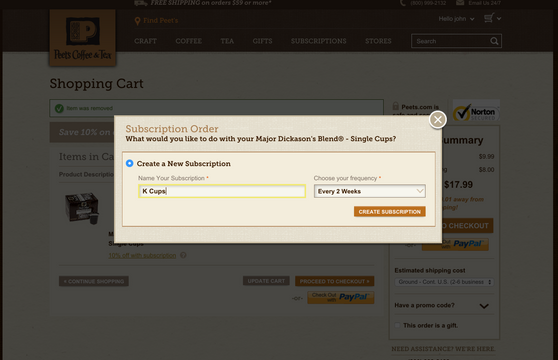Screen dimensions: 558x360
Task: Open the Choose your frequency dropdown
Action: pyautogui.click(x=369, y=191)
